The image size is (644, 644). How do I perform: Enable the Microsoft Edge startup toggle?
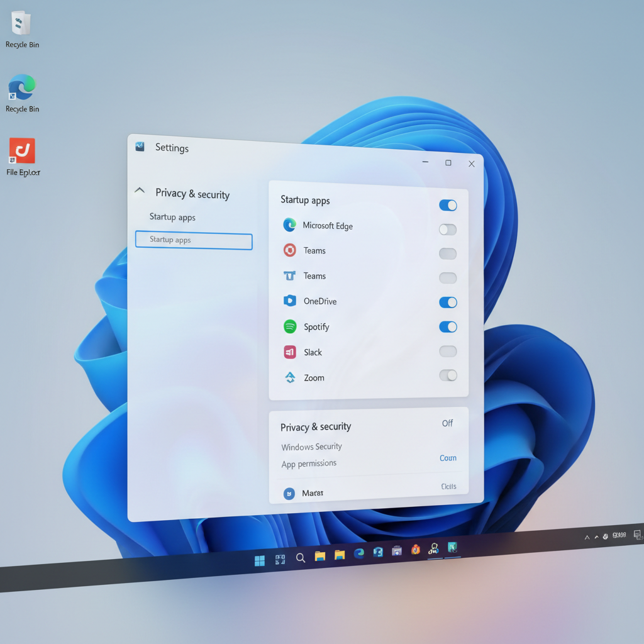[x=448, y=229]
